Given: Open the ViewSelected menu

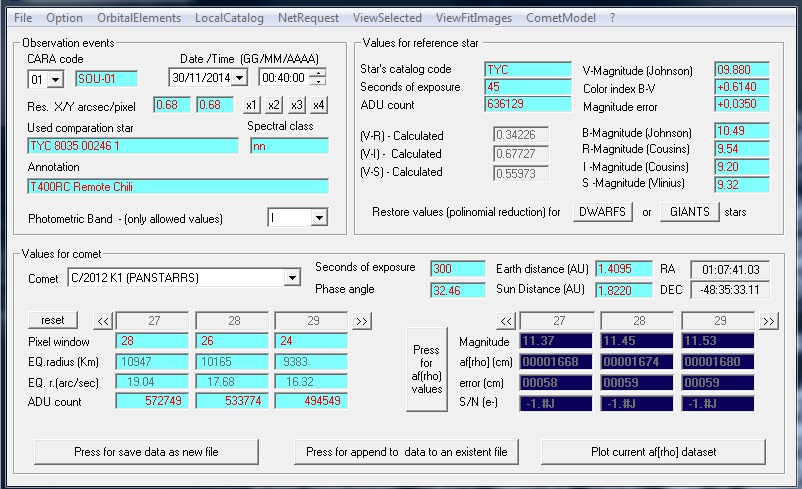Looking at the screenshot, I should [x=387, y=18].
